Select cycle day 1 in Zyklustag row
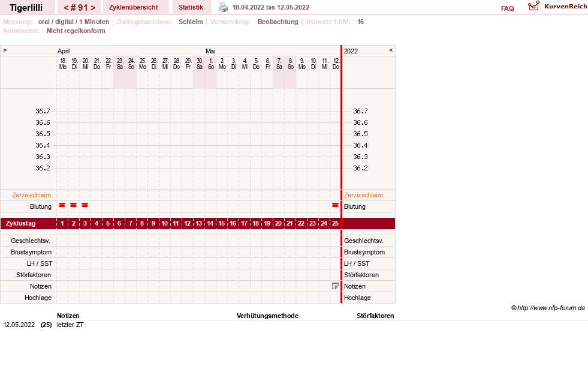588x375 pixels. [62, 223]
